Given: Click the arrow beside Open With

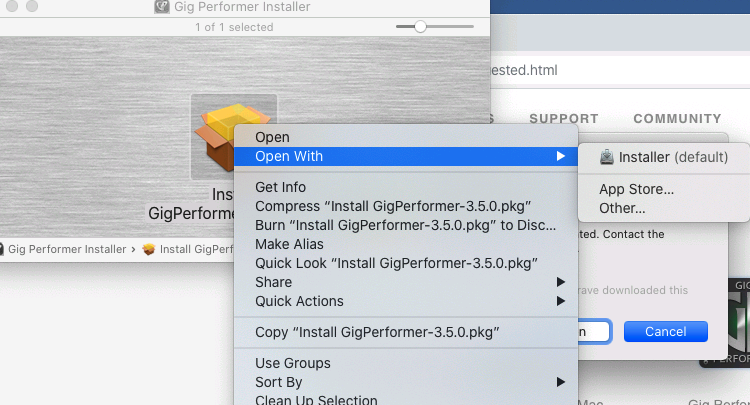Looking at the screenshot, I should click(561, 156).
